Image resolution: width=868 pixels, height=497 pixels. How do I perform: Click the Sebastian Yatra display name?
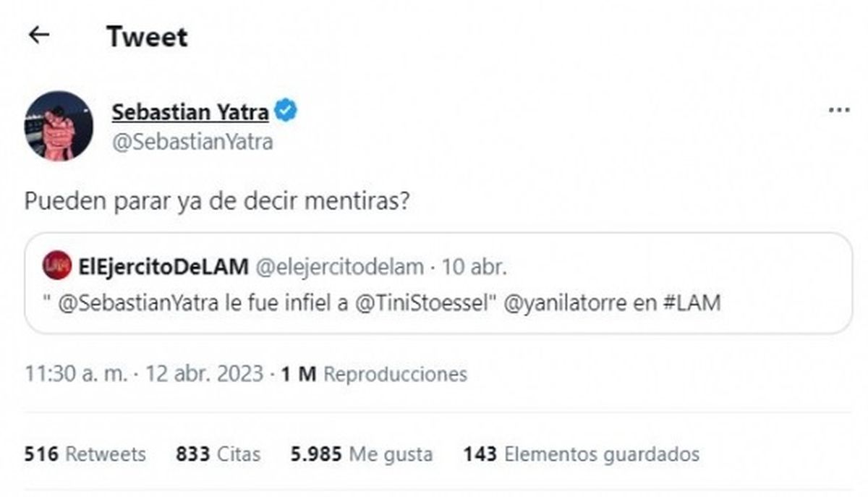pos(190,112)
